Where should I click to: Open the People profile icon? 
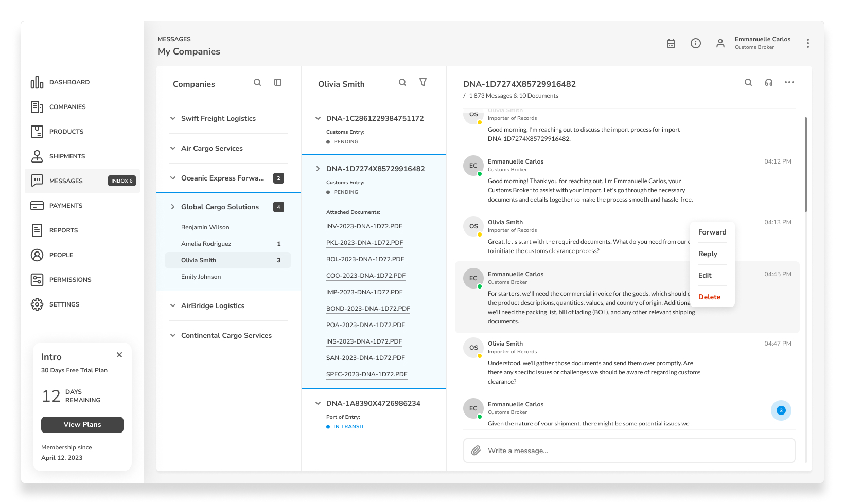(x=37, y=255)
